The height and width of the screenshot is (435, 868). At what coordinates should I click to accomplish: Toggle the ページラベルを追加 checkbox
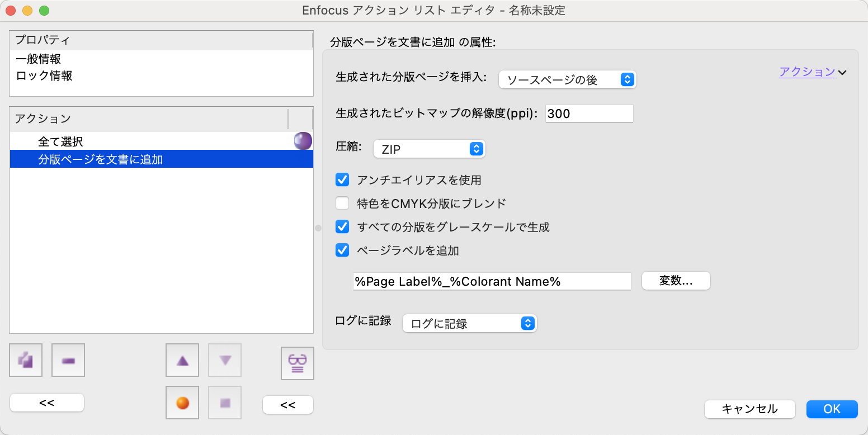pos(342,250)
